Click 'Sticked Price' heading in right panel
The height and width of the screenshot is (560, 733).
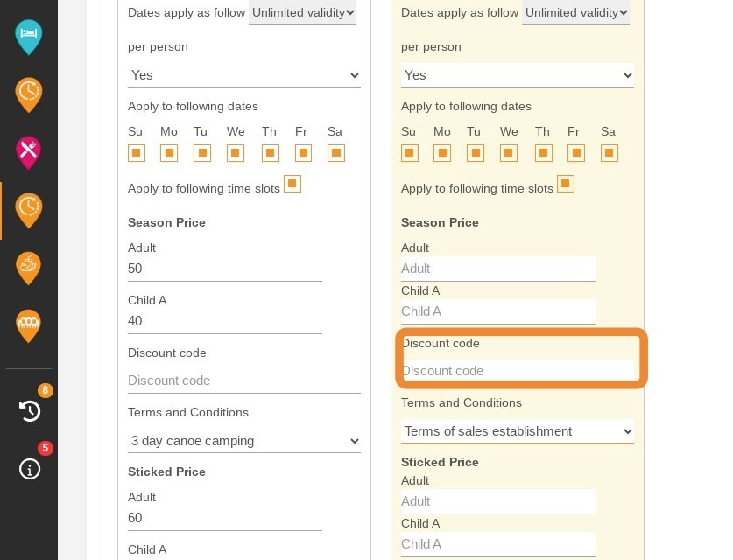coord(440,462)
